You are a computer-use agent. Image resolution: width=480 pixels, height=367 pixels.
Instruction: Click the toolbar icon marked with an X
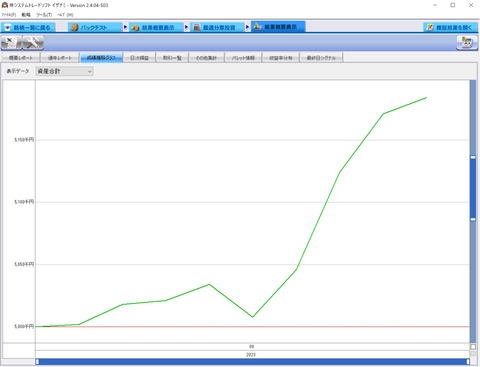coord(11,43)
